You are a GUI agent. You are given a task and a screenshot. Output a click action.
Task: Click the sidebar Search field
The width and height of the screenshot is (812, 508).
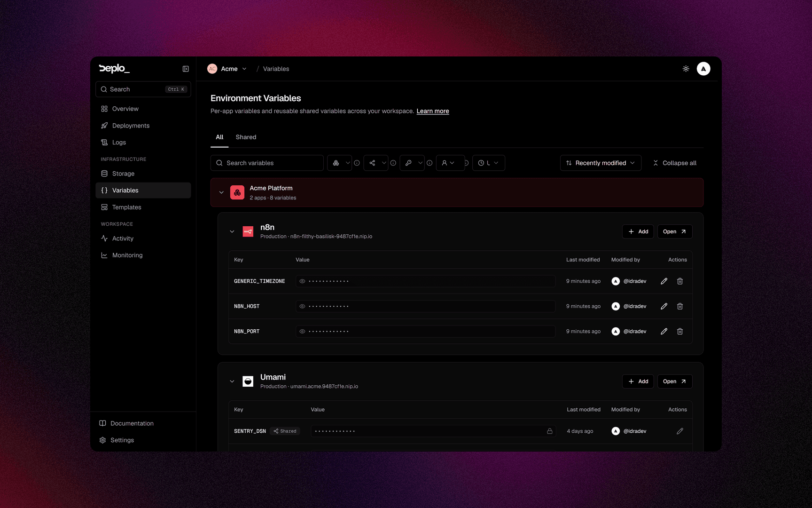pyautogui.click(x=143, y=89)
